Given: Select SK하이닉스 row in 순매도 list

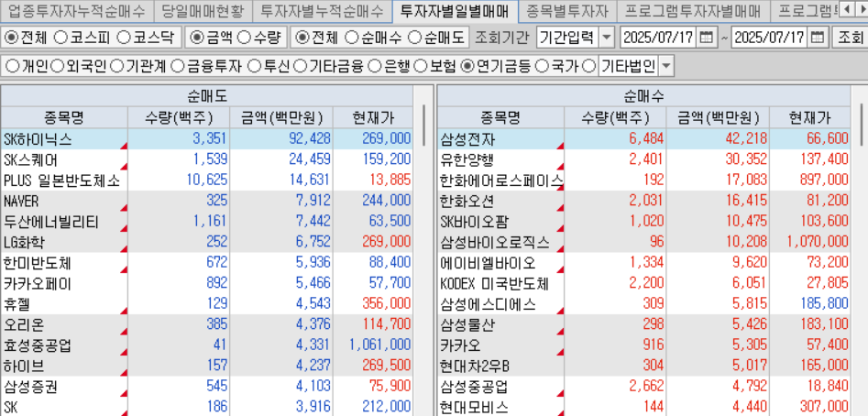Looking at the screenshot, I should [x=206, y=139].
